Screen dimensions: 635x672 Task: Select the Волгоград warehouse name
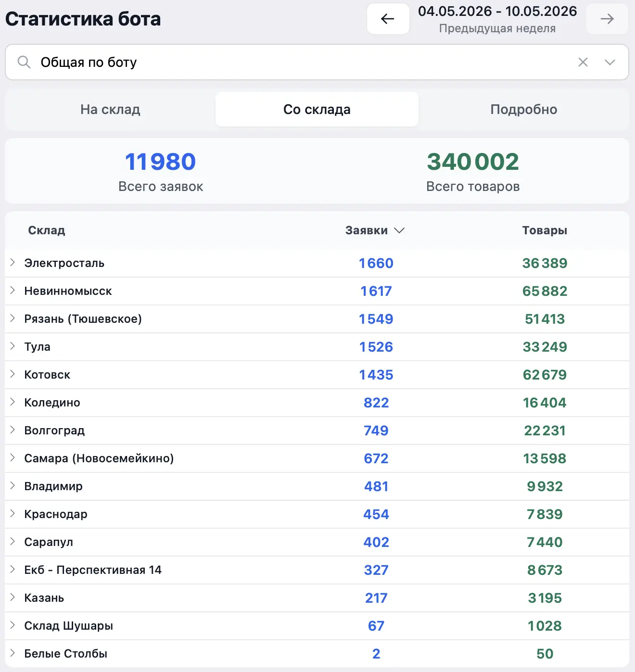[54, 431]
